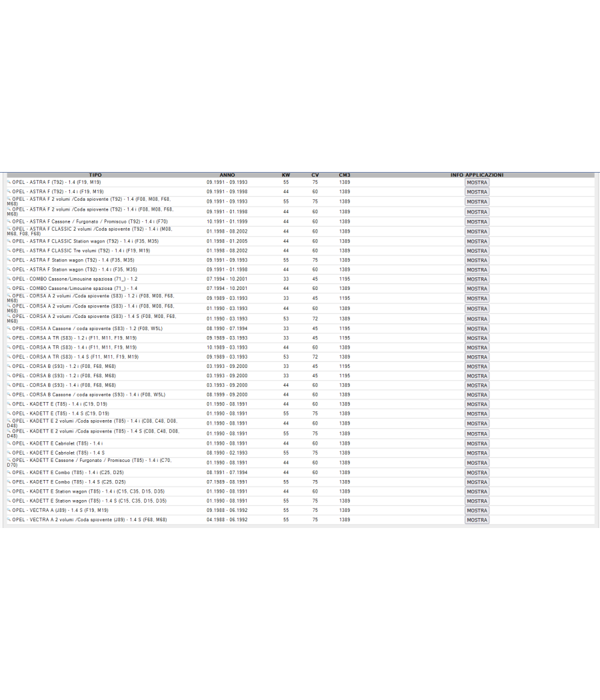Image resolution: width=600 pixels, height=700 pixels.
Task: Click magnifier icon beside CORSA A TR 1.2 i
Action: click(9, 338)
